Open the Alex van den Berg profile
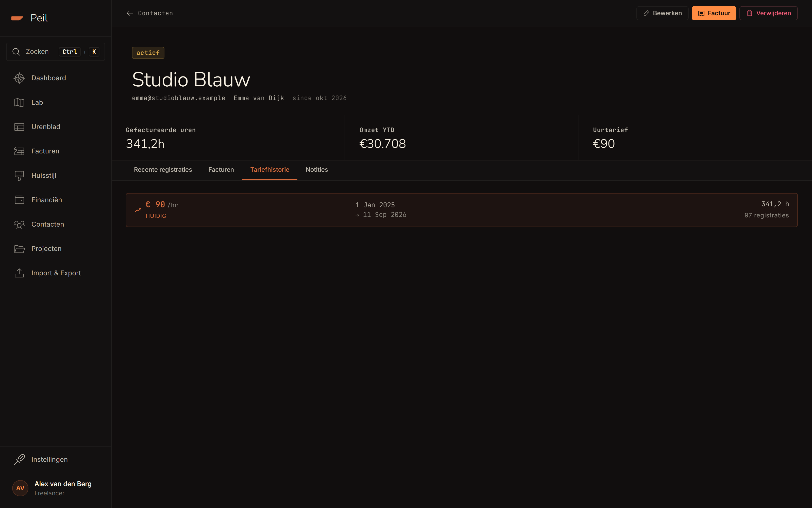This screenshot has width=812, height=508. pyautogui.click(x=56, y=488)
